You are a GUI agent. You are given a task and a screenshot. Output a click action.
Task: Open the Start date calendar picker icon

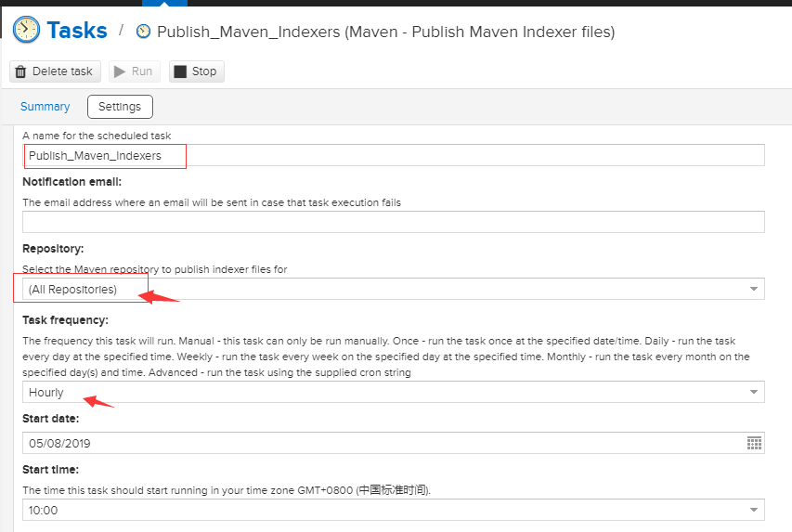point(754,443)
